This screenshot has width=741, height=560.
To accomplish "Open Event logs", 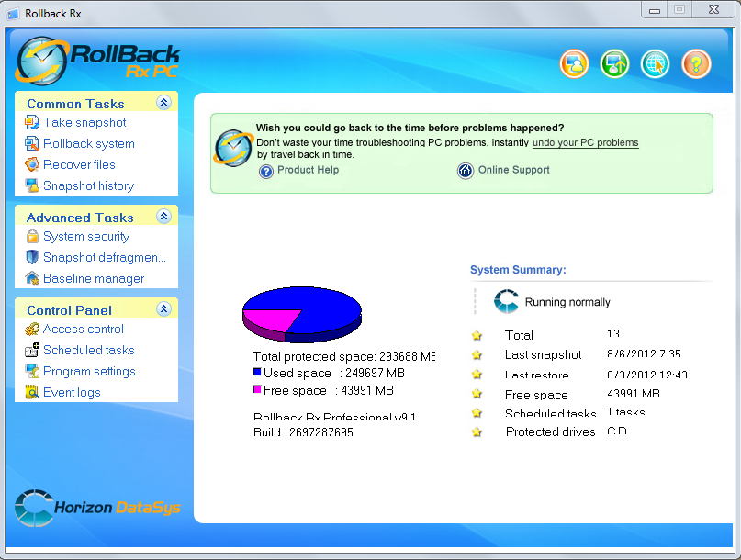I will click(x=72, y=393).
